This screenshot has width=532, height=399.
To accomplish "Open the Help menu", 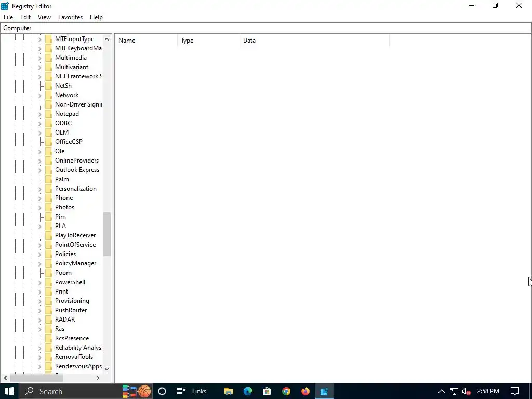I will click(96, 17).
